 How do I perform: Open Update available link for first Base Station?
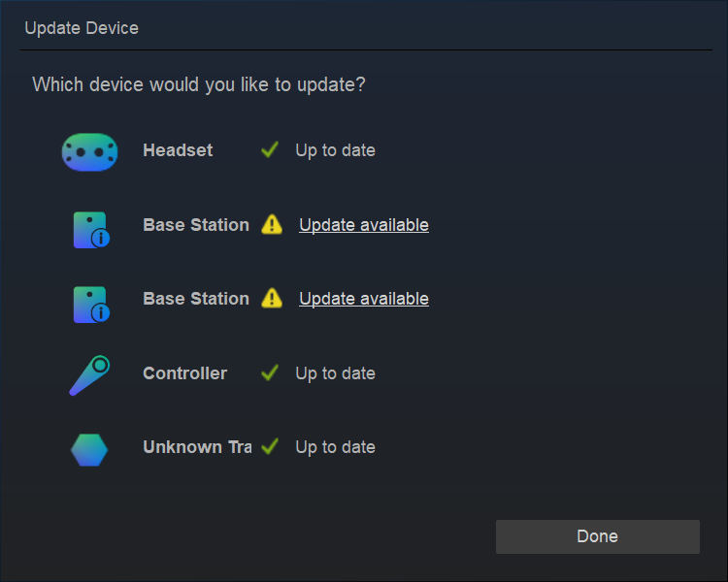(x=364, y=225)
